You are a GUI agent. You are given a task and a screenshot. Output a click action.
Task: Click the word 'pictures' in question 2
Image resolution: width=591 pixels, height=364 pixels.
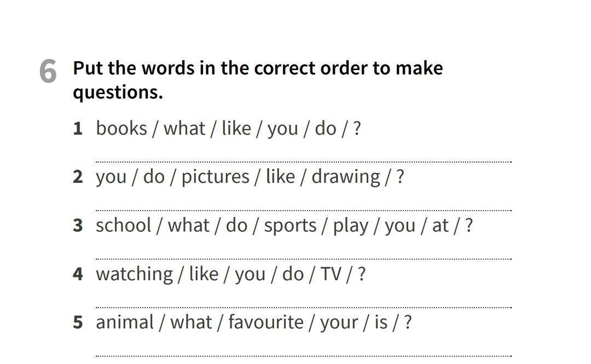215,177
